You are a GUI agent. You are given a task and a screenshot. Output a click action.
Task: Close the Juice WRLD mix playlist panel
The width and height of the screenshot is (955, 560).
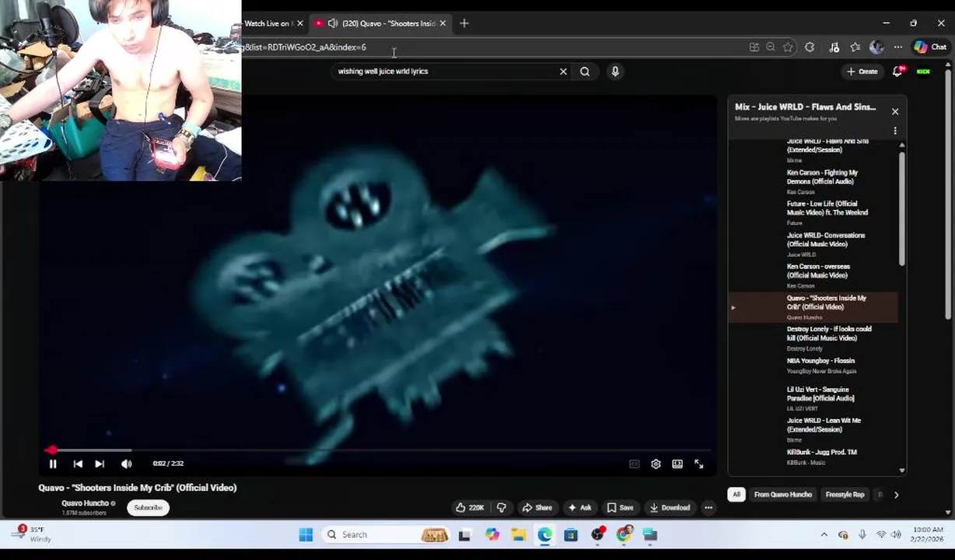[x=894, y=111]
